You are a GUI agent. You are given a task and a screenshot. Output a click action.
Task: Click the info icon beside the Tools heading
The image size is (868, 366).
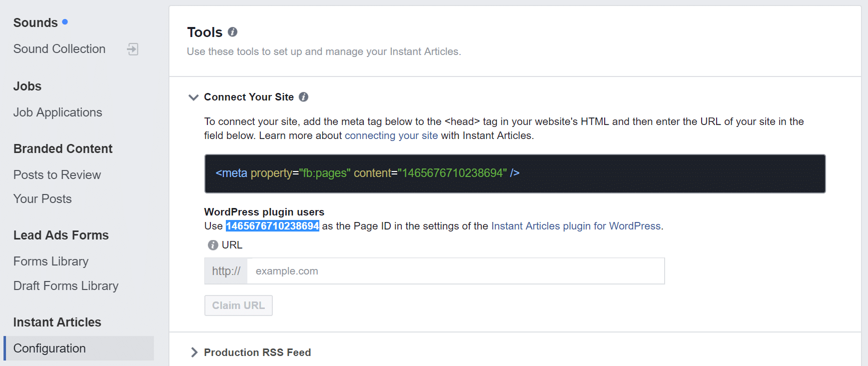(x=232, y=32)
